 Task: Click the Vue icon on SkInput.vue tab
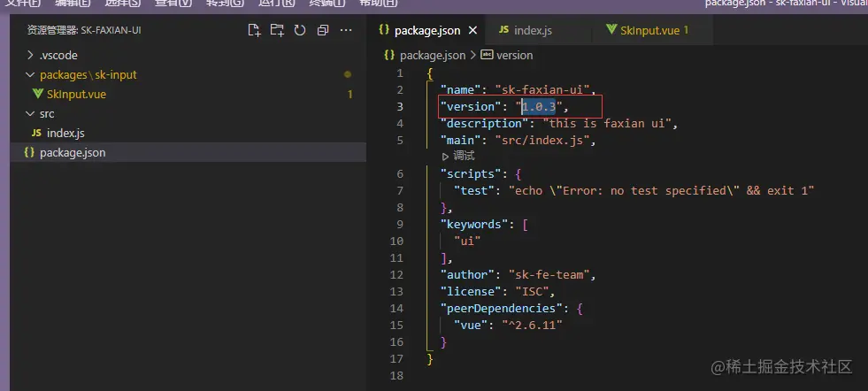pos(611,29)
